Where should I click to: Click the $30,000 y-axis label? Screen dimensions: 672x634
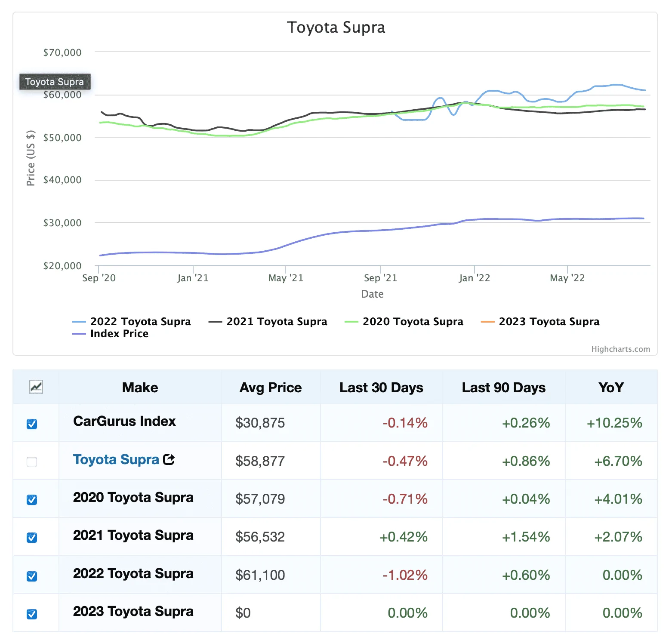tap(62, 223)
